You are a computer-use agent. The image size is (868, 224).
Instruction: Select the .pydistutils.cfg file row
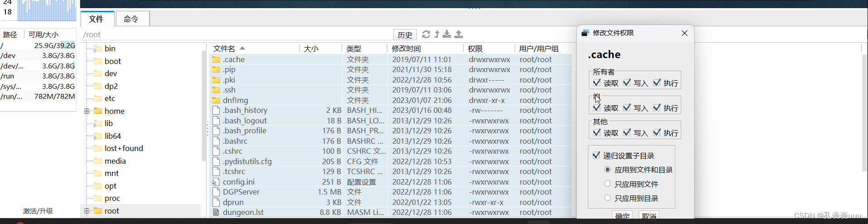coord(391,161)
